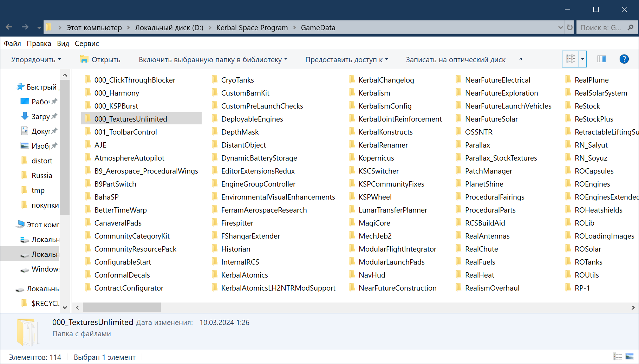
Task: Select the Kopernicus folder icon
Action: click(x=352, y=157)
